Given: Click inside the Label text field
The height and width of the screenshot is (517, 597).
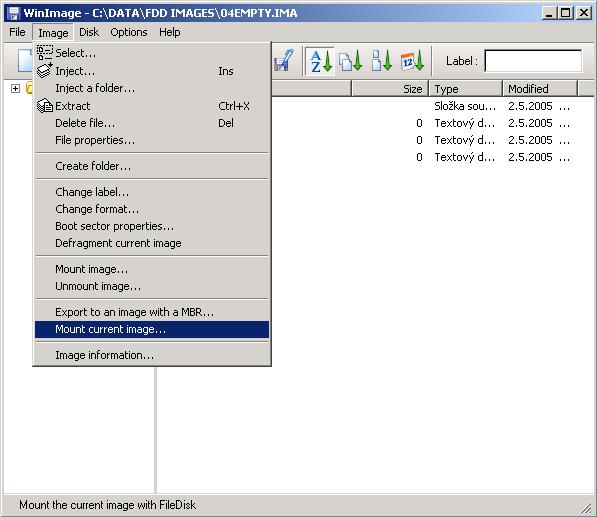Looking at the screenshot, I should click(x=533, y=61).
